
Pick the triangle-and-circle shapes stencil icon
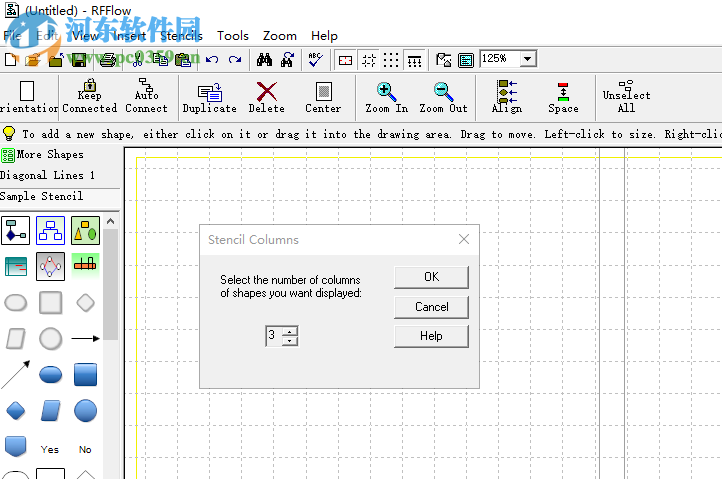click(x=86, y=230)
